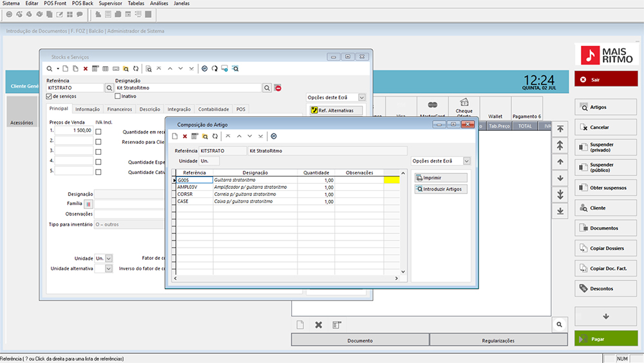Click the new document icon in Stocks e Serviços toolbar
The width and height of the screenshot is (644, 363).
click(65, 68)
